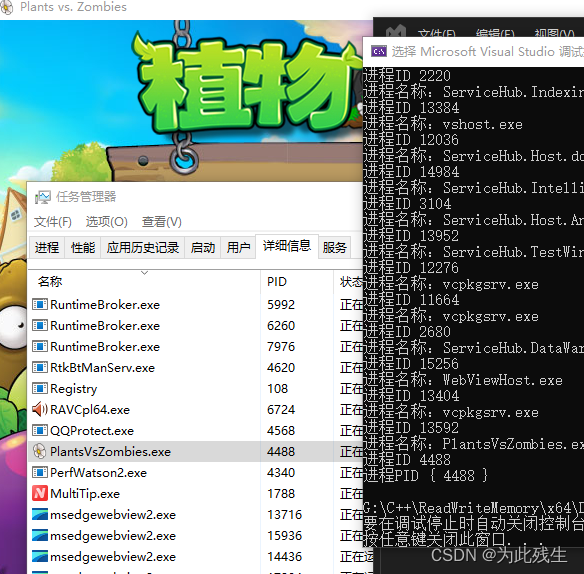Switch to the 服务 tab
The height and width of the screenshot is (574, 584).
(x=334, y=247)
